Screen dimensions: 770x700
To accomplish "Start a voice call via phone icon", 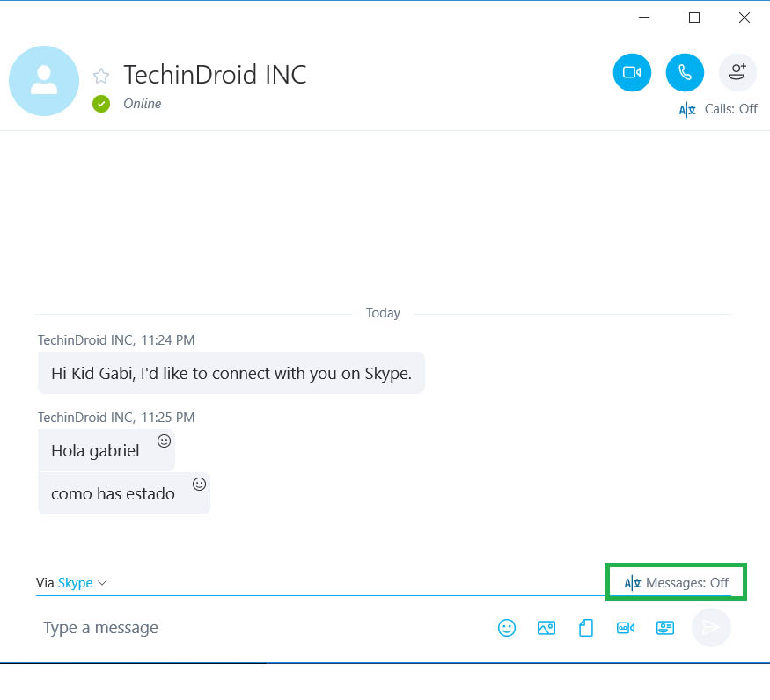I will click(685, 73).
